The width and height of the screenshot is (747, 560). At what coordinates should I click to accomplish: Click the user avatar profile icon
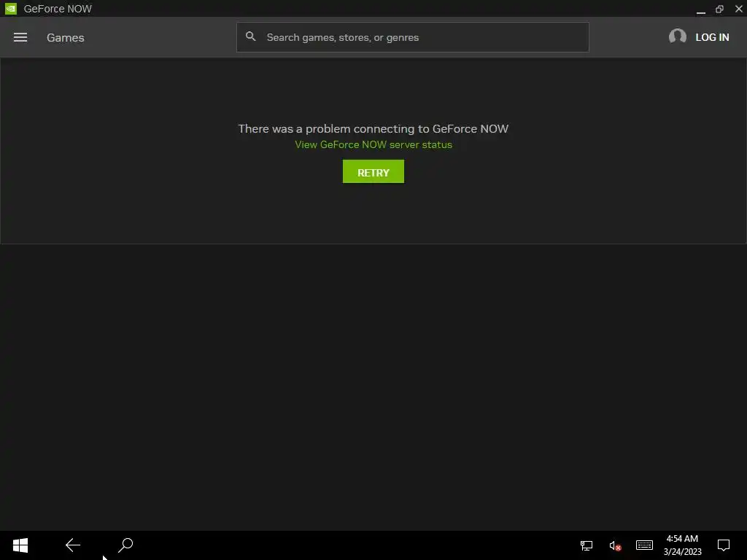click(x=677, y=36)
